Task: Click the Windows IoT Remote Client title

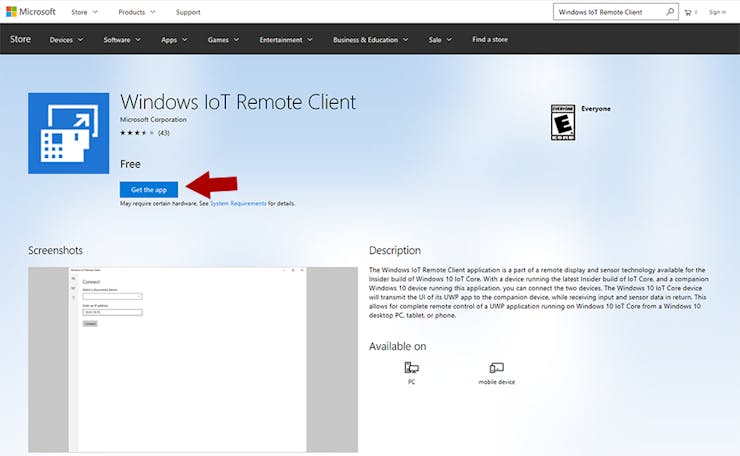Action: click(x=238, y=101)
